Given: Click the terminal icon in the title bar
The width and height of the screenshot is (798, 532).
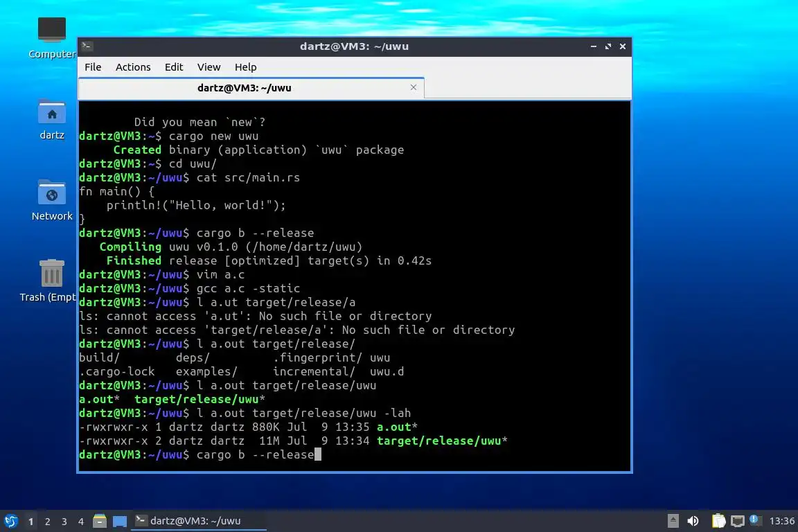Looking at the screenshot, I should [87, 46].
